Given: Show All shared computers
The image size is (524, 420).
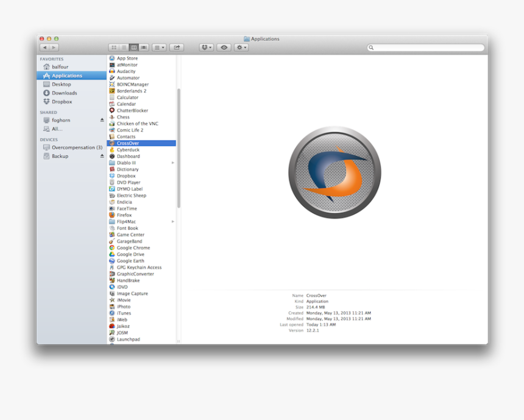Looking at the screenshot, I should click(71, 129).
